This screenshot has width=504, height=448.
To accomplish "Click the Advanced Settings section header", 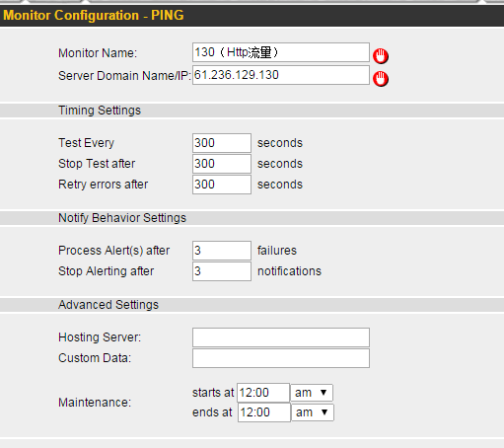I will coord(252,305).
